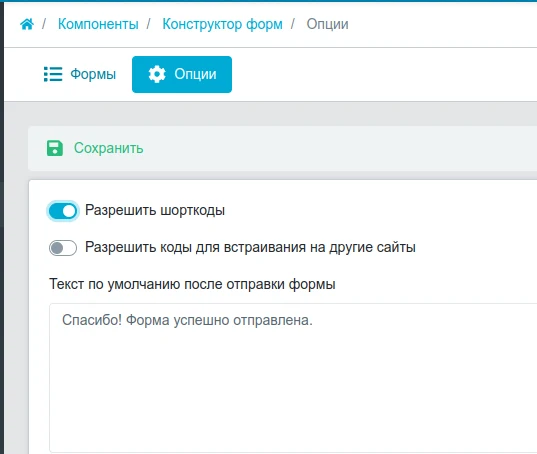Image resolution: width=537 pixels, height=454 pixels.
Task: Disable the Разрешить шорткоды switch
Action: tap(63, 211)
